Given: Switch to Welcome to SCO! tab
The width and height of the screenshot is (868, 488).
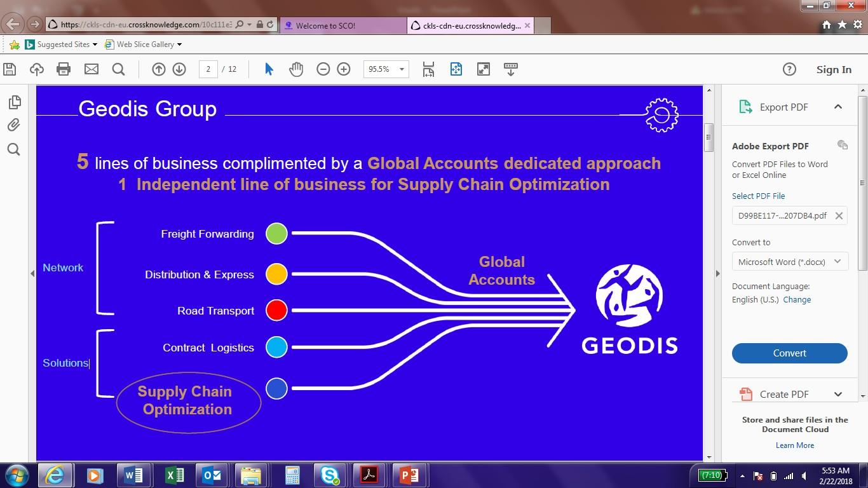Looking at the screenshot, I should coord(342,25).
